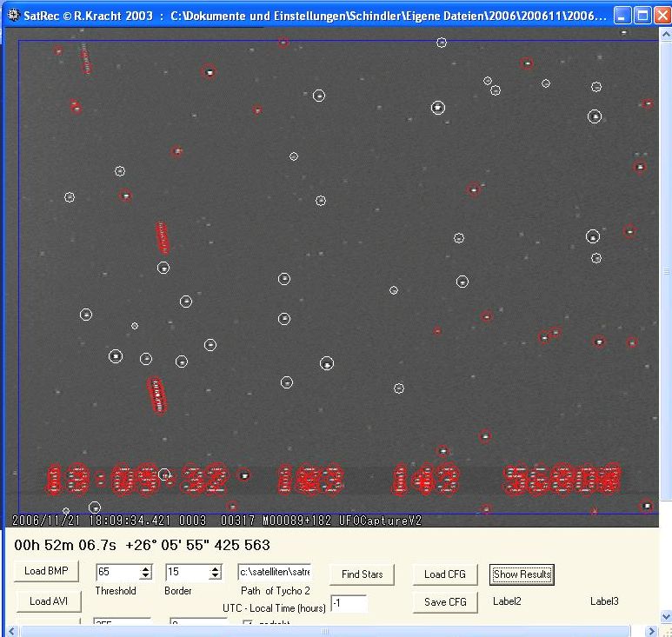Screen dimensions: 672x637
Task: Click the Save CFG button
Action: coord(445,601)
